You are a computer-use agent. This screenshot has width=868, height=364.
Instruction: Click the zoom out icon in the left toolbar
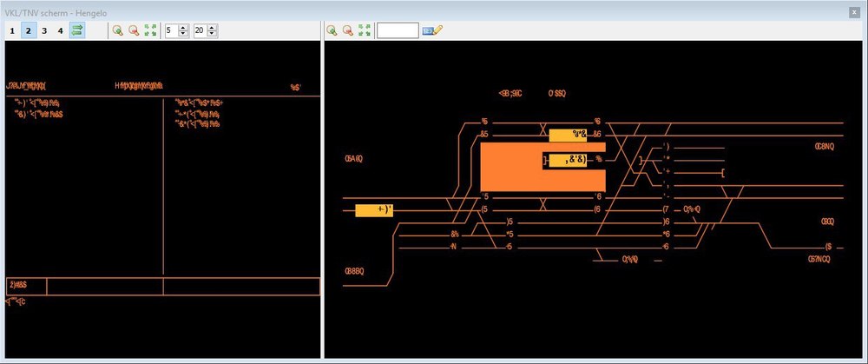(x=134, y=30)
